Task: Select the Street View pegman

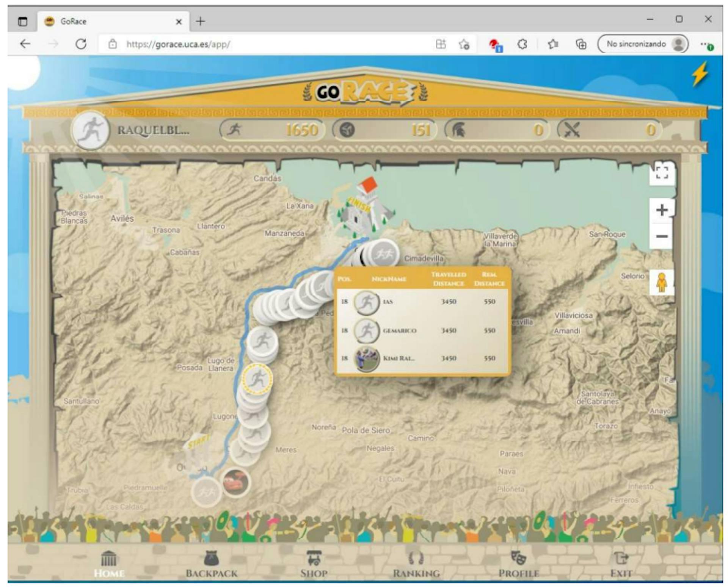Action: [662, 282]
